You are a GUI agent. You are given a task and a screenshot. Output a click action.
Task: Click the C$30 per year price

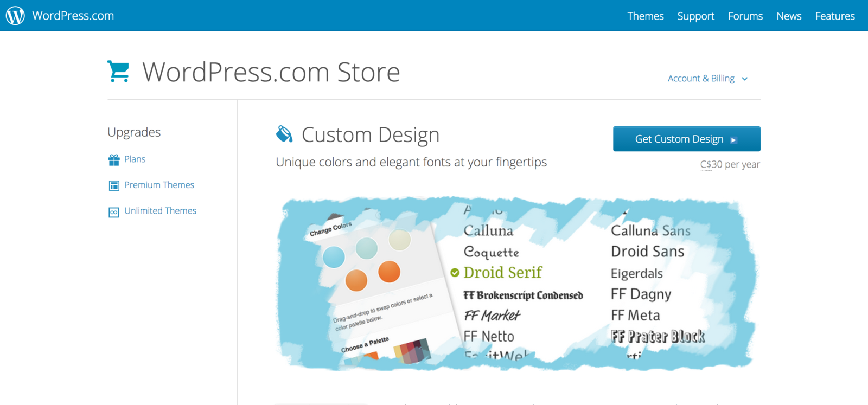point(730,164)
